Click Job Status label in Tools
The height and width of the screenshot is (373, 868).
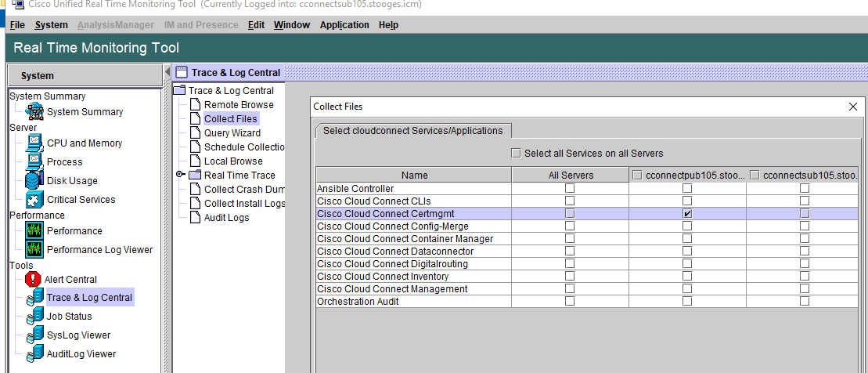tap(69, 317)
